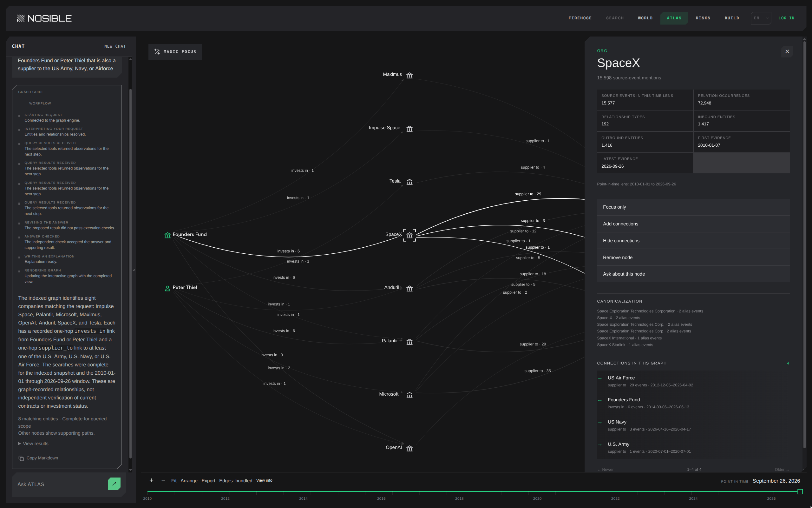
Task: Switch to the WORLD tab
Action: click(645, 18)
